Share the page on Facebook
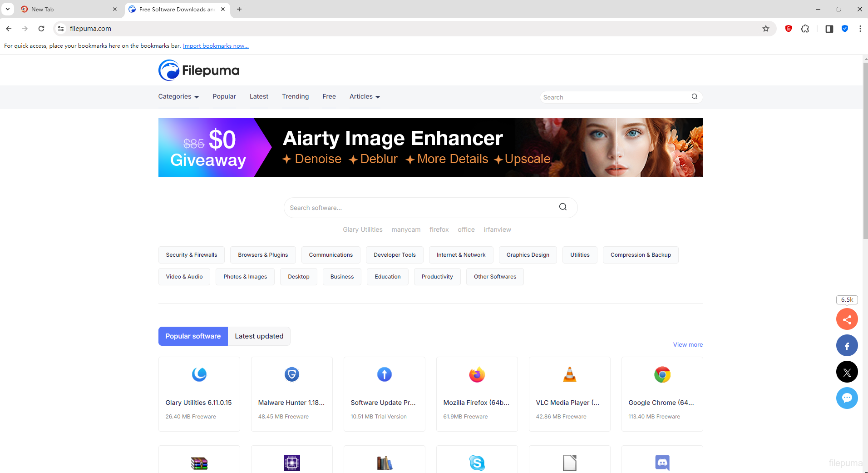 pos(847,346)
